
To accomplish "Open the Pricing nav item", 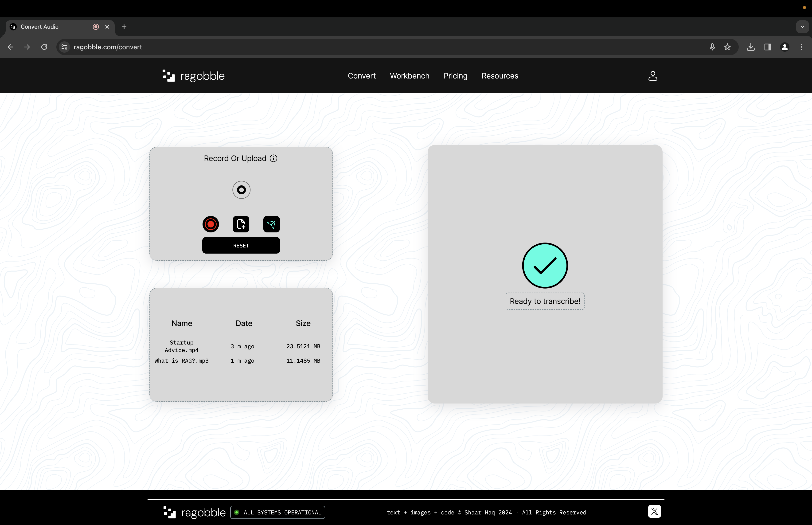I will (x=455, y=76).
